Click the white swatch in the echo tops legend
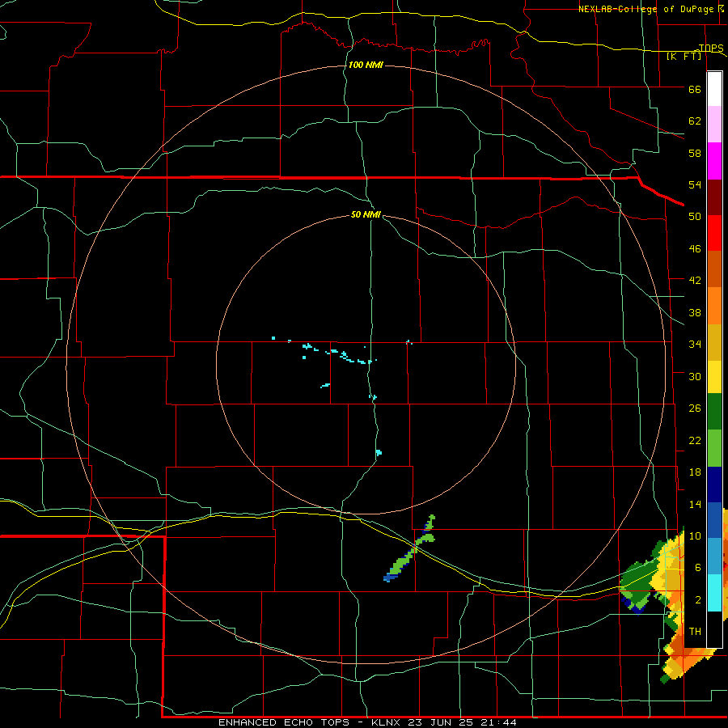The width and height of the screenshot is (728, 728). pos(714,89)
